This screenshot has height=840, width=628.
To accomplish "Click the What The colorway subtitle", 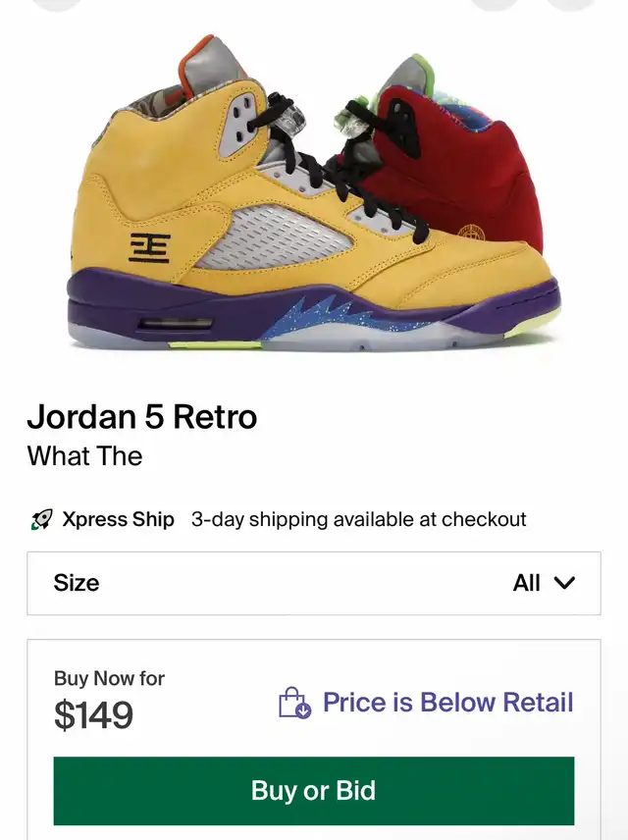I will (84, 456).
